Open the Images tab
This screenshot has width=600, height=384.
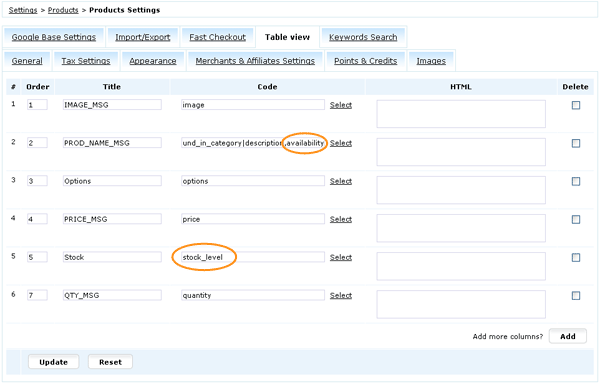tap(431, 61)
